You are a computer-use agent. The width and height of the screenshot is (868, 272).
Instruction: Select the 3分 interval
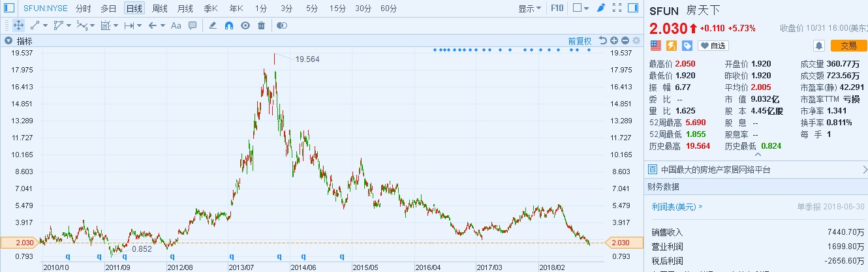[x=287, y=8]
